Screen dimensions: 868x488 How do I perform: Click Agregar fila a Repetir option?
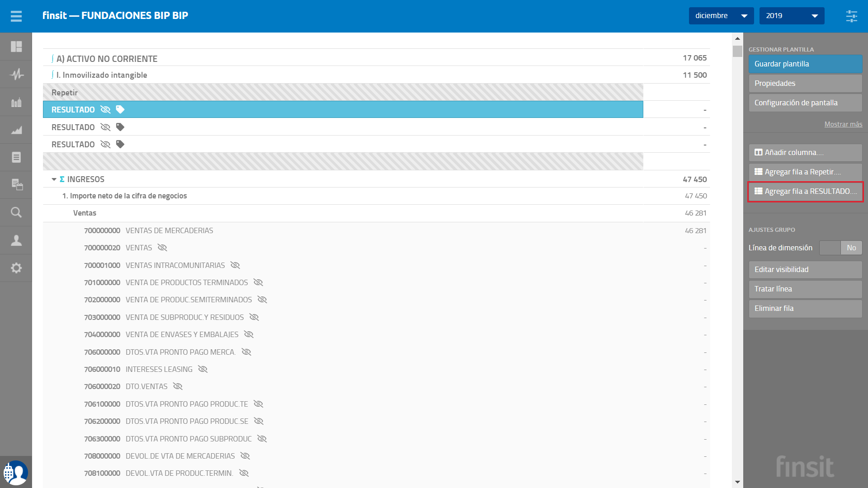point(805,172)
